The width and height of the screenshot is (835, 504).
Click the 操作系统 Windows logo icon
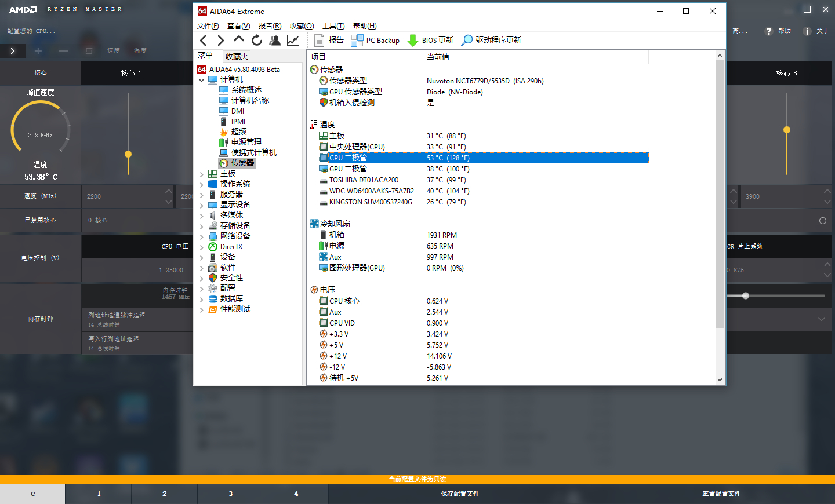point(213,184)
